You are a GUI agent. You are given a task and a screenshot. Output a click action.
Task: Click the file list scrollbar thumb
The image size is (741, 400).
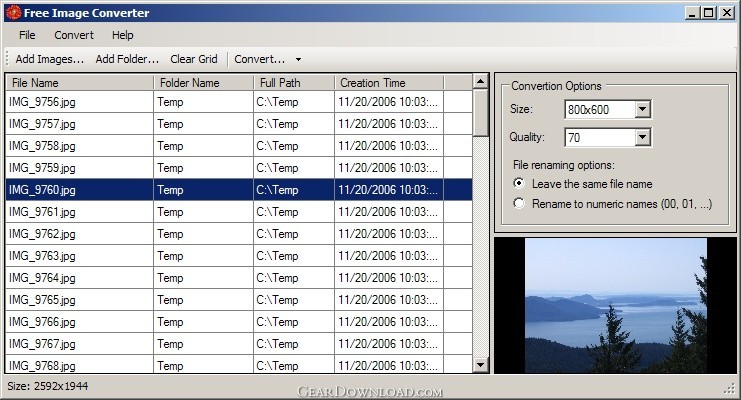481,113
